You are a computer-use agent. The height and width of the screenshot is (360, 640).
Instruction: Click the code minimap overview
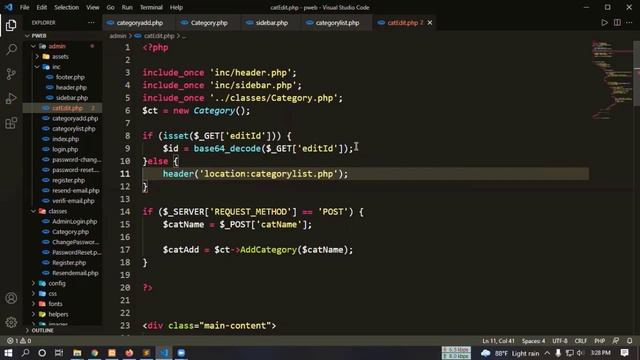pos(611,80)
